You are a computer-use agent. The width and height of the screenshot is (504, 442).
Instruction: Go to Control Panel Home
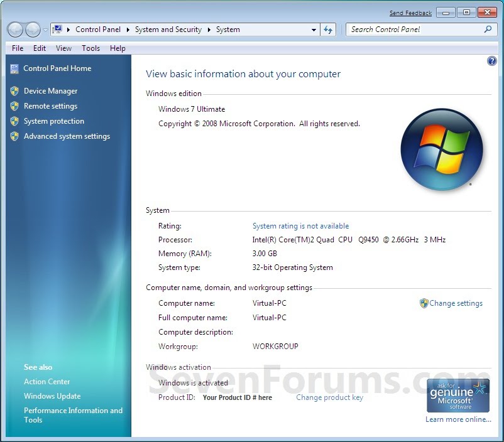click(57, 68)
